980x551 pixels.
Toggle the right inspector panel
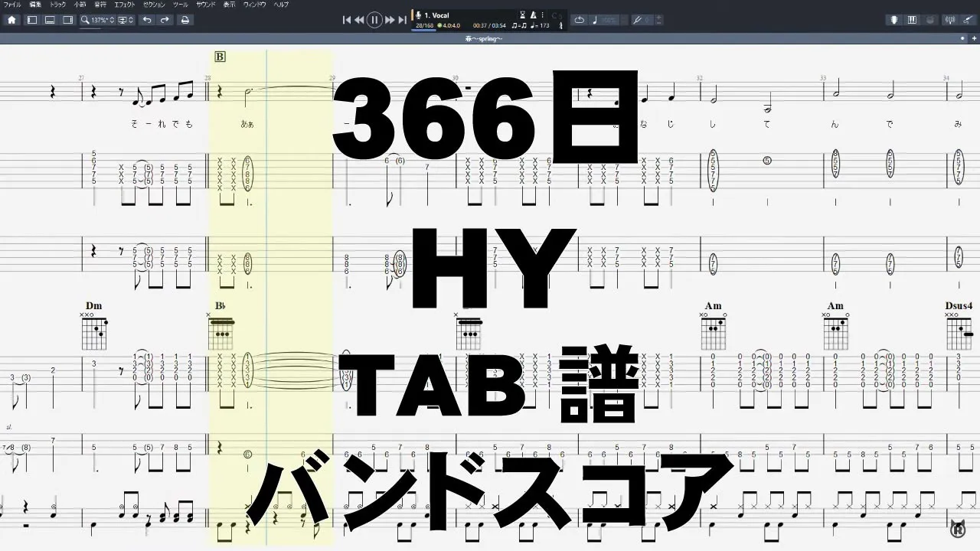(x=67, y=20)
